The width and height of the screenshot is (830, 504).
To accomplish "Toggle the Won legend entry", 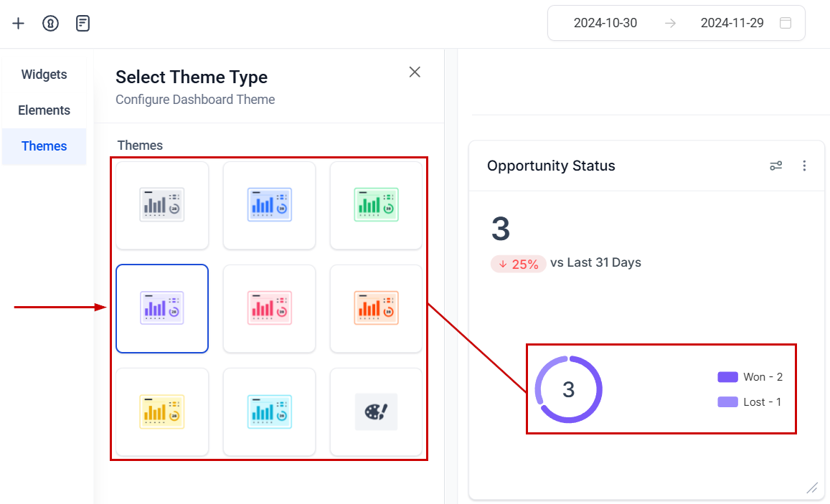I will [750, 377].
